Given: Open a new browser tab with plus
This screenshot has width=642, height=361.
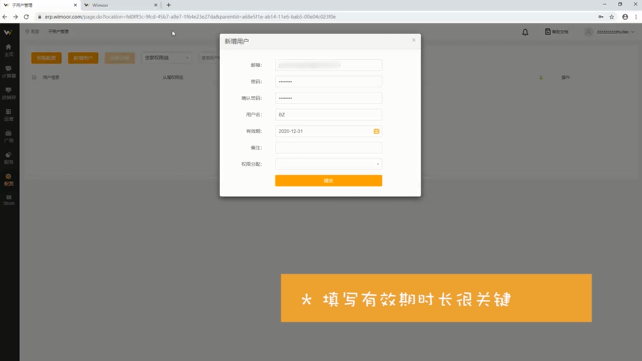Looking at the screenshot, I should click(x=168, y=5).
